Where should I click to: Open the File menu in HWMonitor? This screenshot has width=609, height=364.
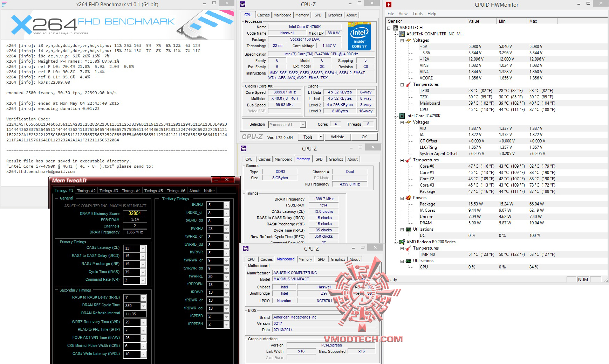tap(391, 14)
